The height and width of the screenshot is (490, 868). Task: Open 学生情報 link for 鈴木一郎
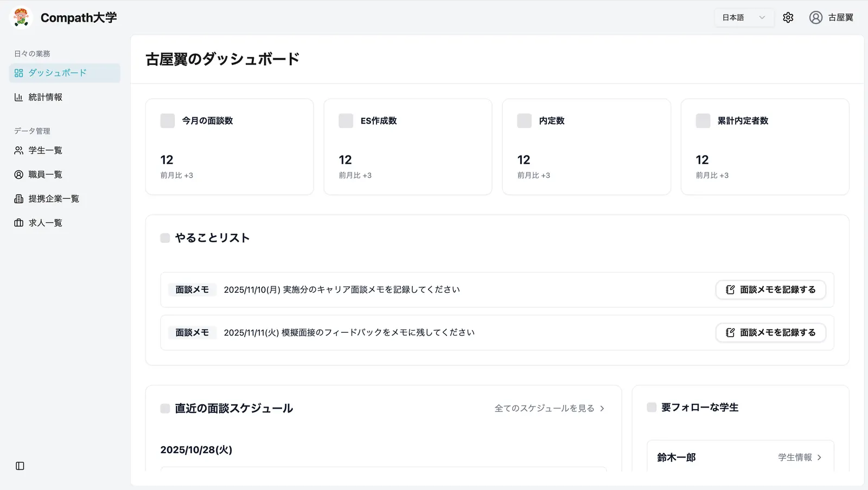pyautogui.click(x=800, y=457)
